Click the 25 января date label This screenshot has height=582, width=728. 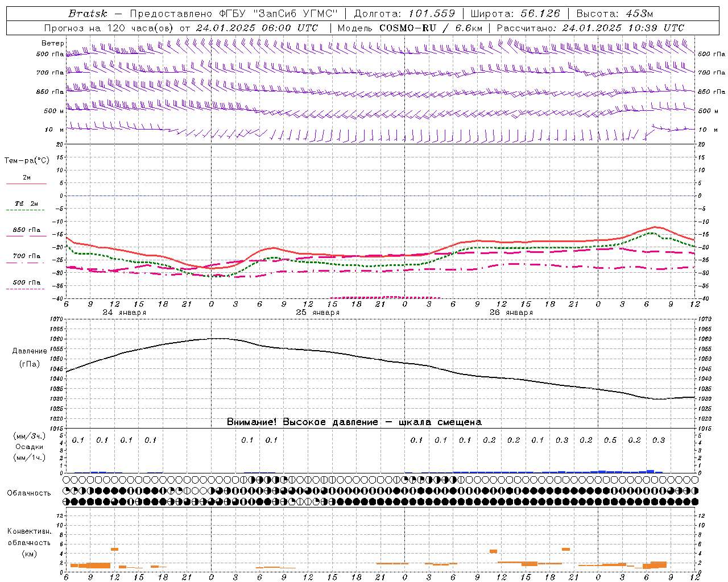[317, 313]
